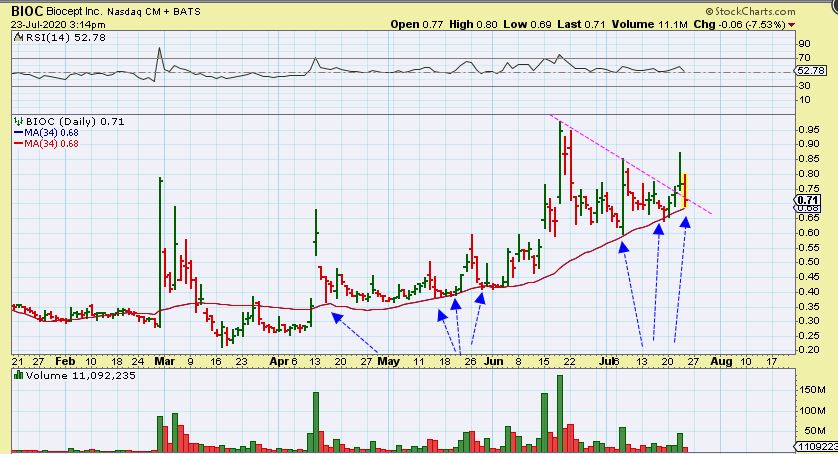Click the 26 date label before Jun
The width and height of the screenshot is (838, 454).
[470, 361]
